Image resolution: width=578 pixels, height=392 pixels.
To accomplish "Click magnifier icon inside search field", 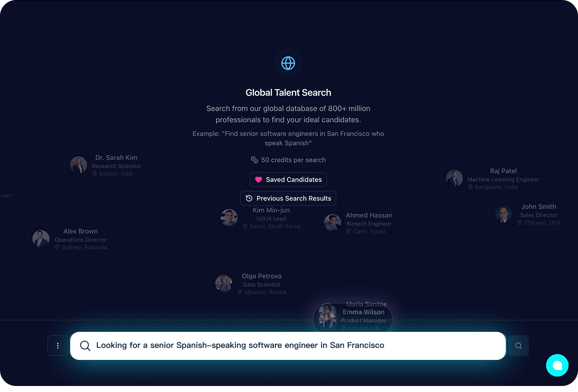I will point(85,346).
